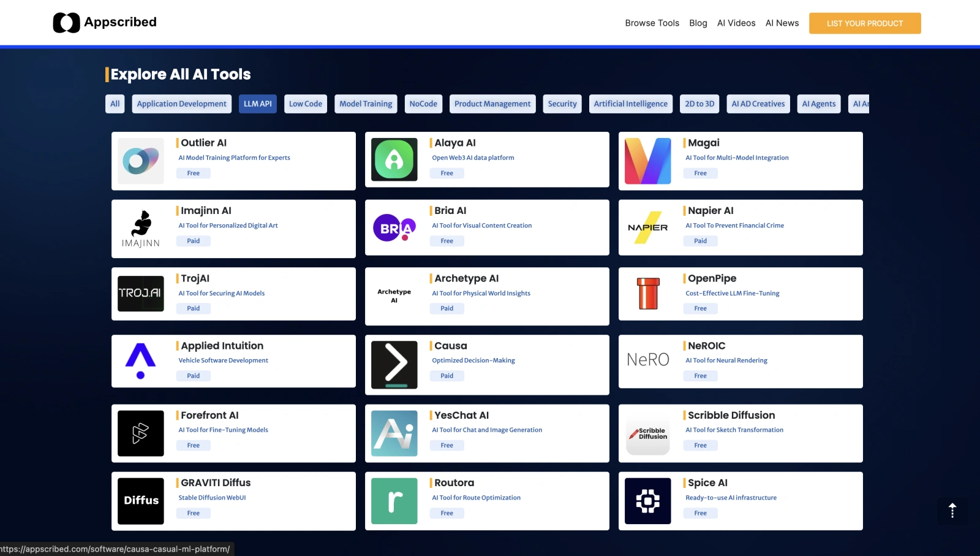Open the Outlier AI logo thumbnail
Image resolution: width=980 pixels, height=556 pixels.
click(141, 161)
